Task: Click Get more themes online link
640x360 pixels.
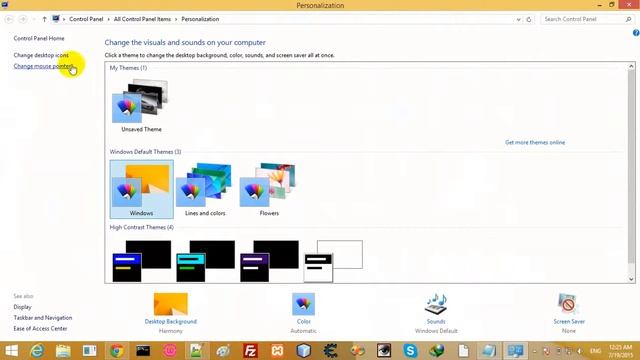Action: tap(535, 142)
